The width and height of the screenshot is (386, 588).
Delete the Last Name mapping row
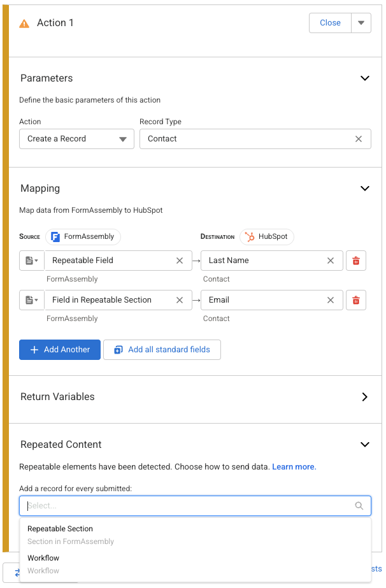(x=356, y=261)
